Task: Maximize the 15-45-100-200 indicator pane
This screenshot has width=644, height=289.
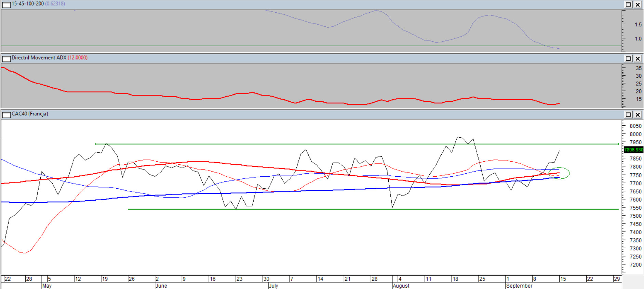Action: (x=628, y=4)
